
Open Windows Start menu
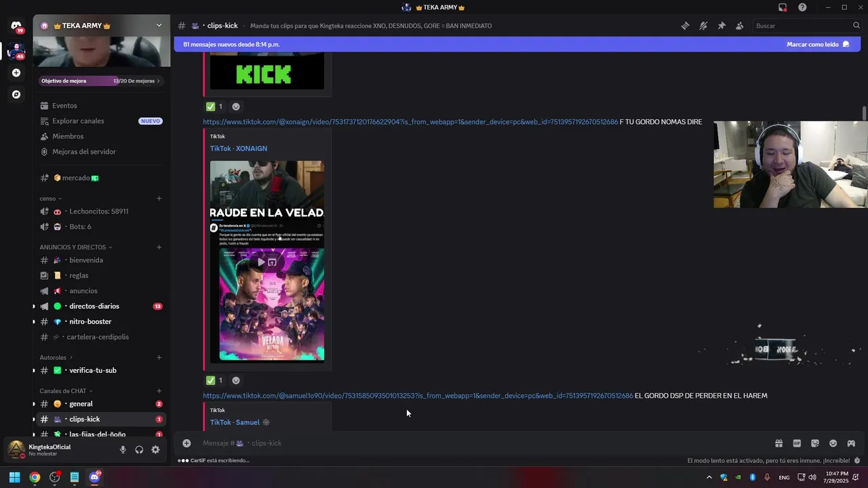click(x=14, y=477)
